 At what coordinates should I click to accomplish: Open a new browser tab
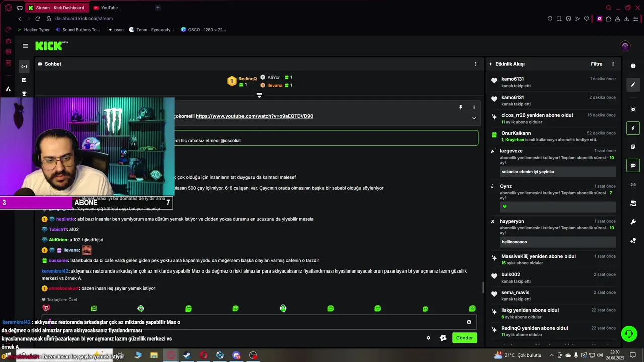pyautogui.click(x=158, y=8)
